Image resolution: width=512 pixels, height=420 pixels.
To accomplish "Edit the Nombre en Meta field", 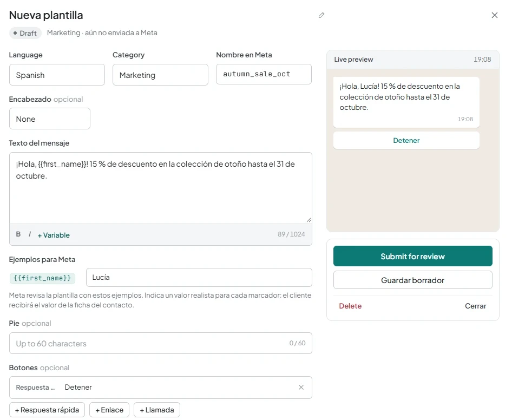I will [264, 74].
